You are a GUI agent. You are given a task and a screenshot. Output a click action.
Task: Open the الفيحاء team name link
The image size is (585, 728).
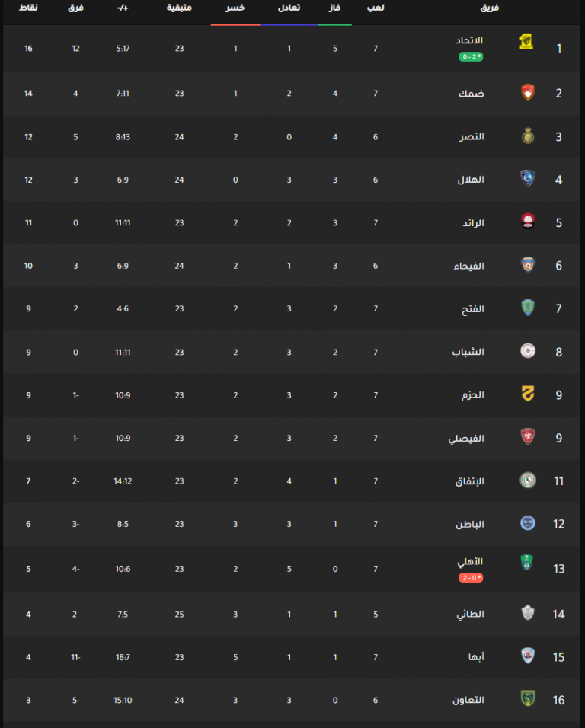[x=469, y=266]
